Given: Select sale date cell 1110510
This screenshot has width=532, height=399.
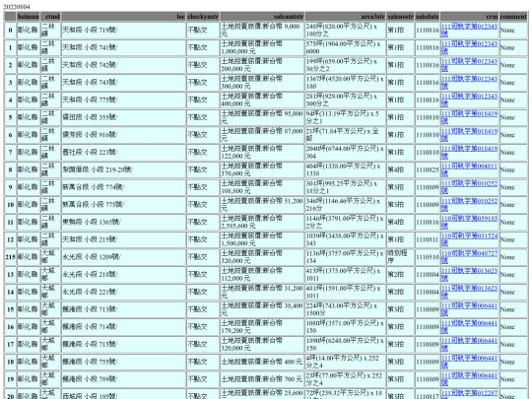Looking at the screenshot, I should click(x=428, y=257).
